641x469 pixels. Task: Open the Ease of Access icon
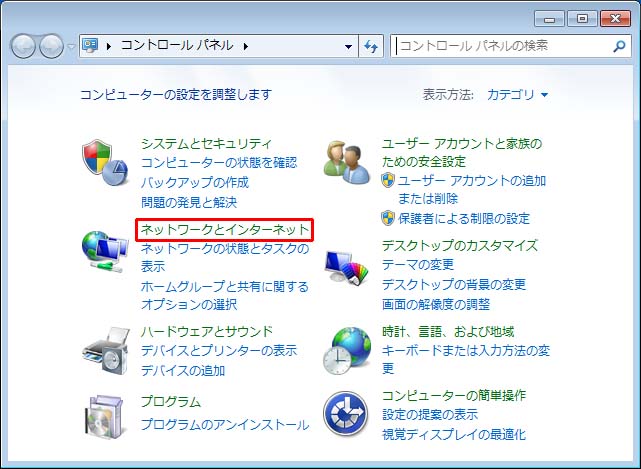tap(345, 413)
